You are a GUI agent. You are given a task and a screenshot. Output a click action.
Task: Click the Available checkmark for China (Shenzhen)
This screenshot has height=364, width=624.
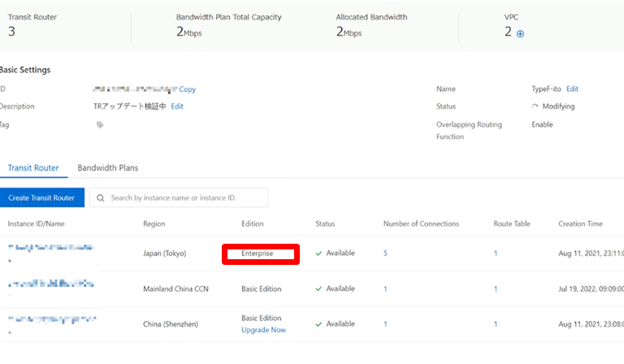tap(319, 323)
